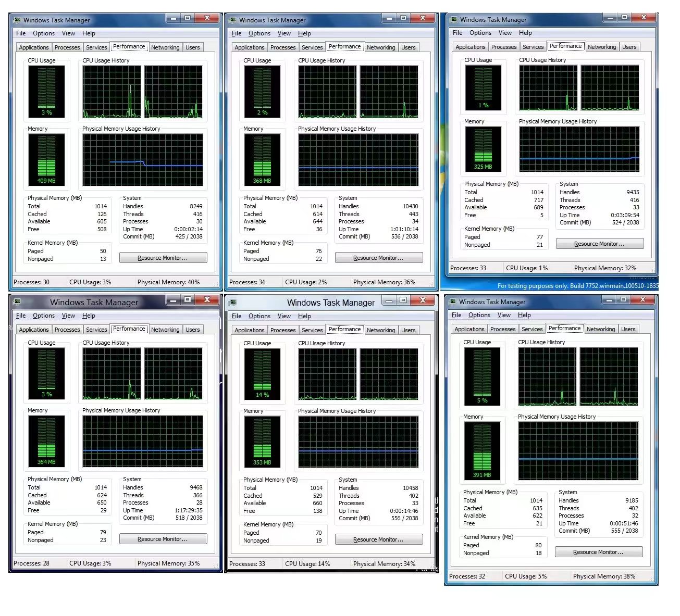Select Performance tab in the 325 MB window
This screenshot has width=680, height=616.
565,46
